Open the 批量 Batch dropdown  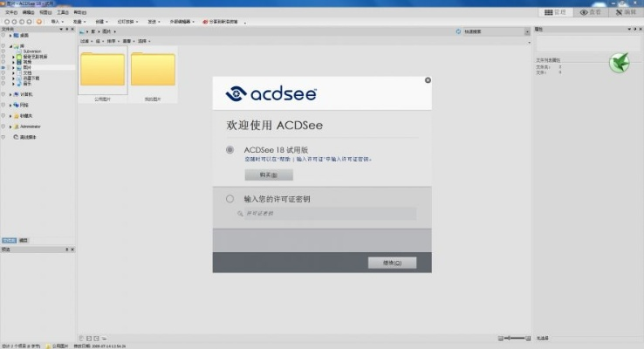coord(79,22)
